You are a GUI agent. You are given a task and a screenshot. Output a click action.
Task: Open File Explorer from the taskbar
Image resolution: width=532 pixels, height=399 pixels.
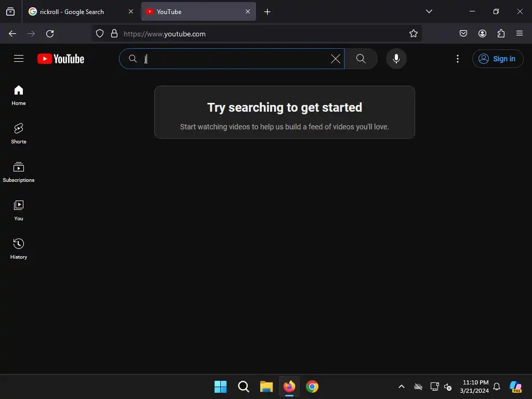(x=267, y=387)
